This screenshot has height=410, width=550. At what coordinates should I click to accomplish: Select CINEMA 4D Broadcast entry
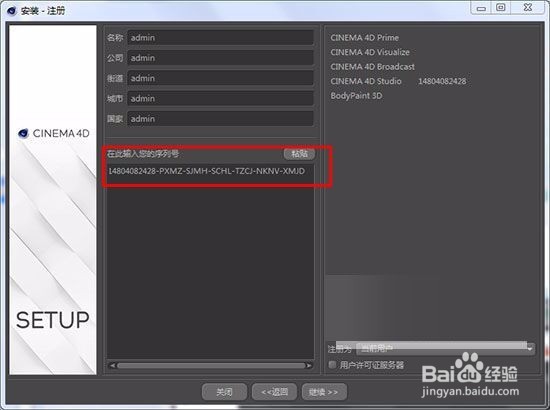(372, 67)
